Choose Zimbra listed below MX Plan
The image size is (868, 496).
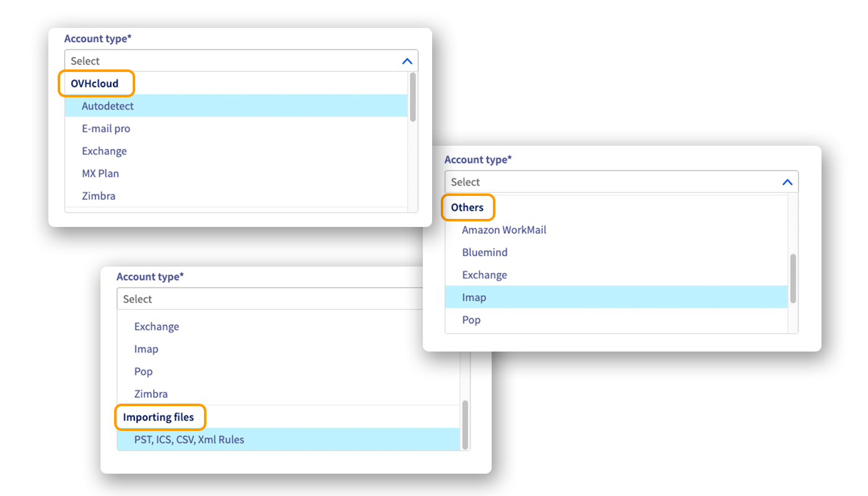pyautogui.click(x=99, y=196)
